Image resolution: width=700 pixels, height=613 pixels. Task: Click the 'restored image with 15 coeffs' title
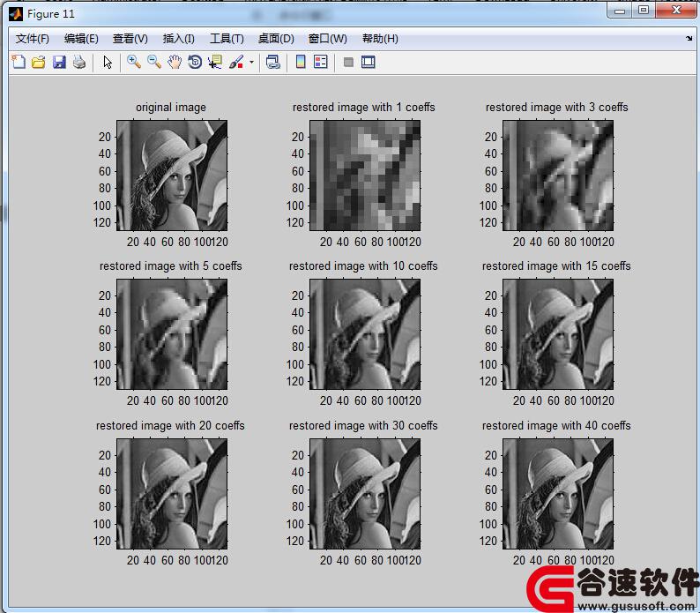556,265
